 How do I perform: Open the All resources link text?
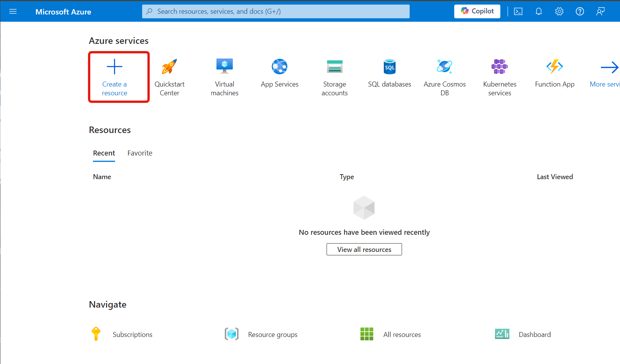[x=402, y=335]
